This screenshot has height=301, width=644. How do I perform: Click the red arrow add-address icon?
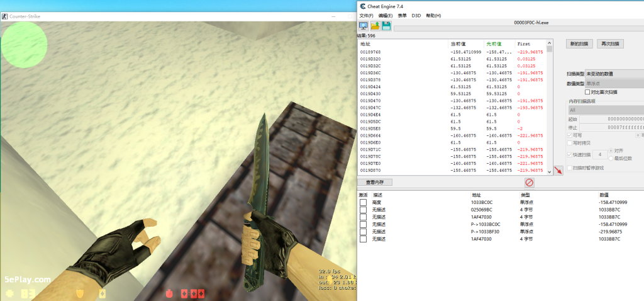pyautogui.click(x=558, y=171)
